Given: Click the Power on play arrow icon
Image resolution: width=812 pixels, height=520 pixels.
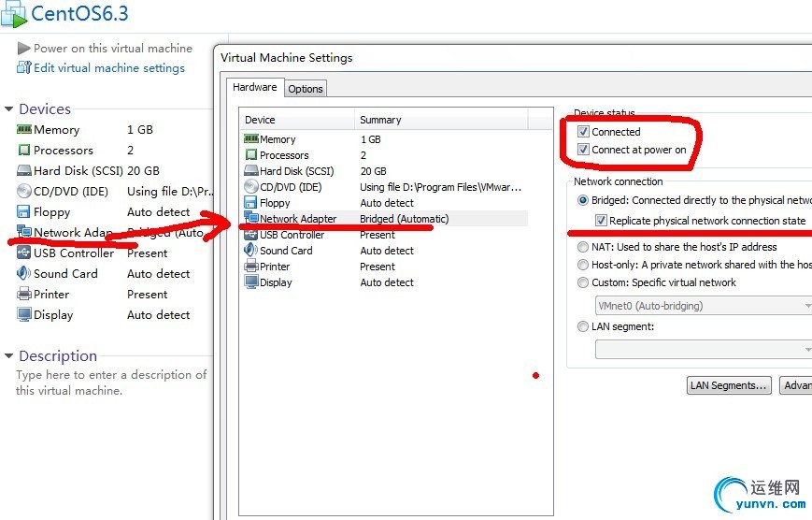Looking at the screenshot, I should point(23,49).
